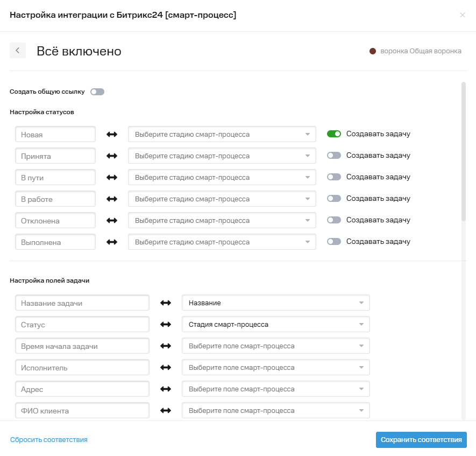Click the Сбросить соответствия link

tap(49, 440)
